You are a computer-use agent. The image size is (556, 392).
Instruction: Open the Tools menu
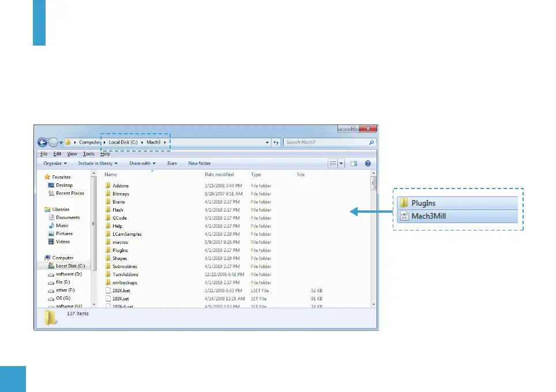[88, 154]
